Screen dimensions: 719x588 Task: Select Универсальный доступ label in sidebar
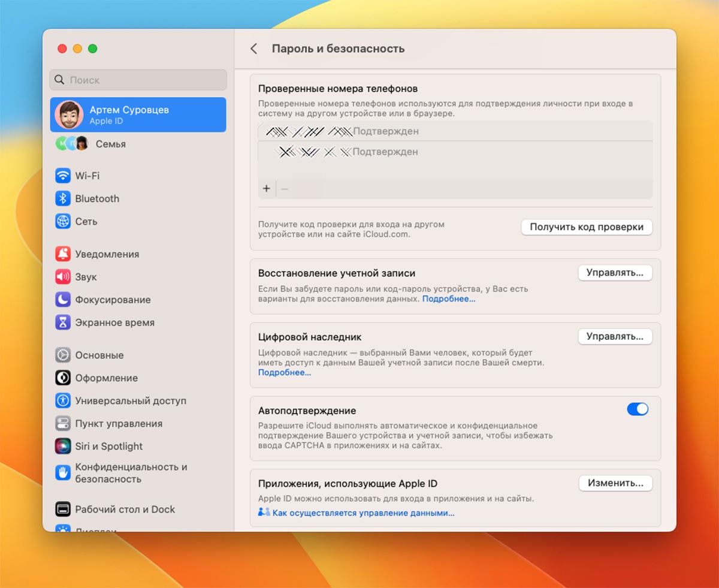(x=131, y=400)
